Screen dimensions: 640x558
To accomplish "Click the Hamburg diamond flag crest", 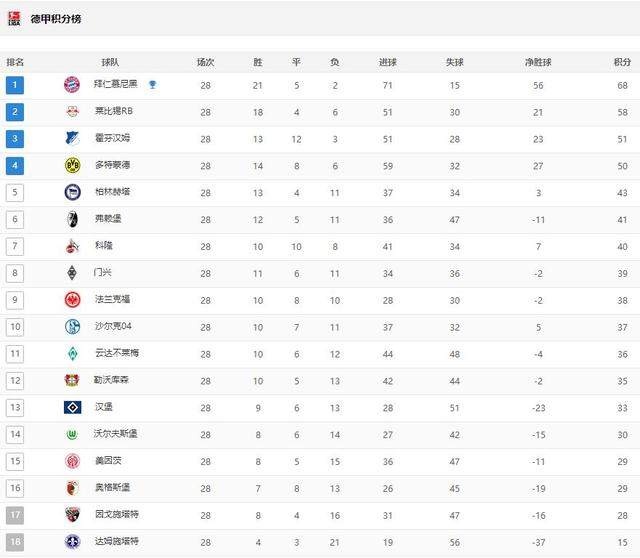I will coord(72,407).
